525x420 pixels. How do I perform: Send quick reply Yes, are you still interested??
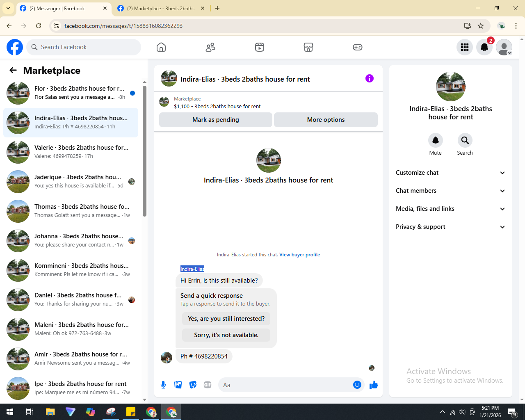click(226, 319)
